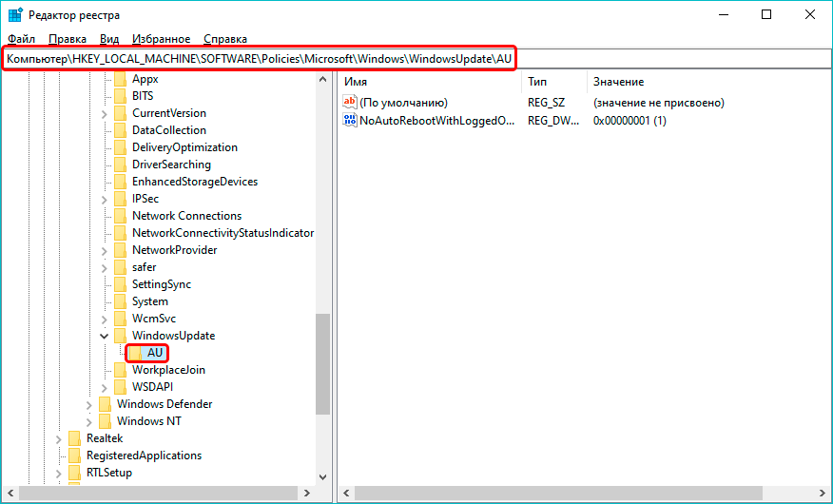This screenshot has height=504, width=833.
Task: Click the DriverSearching folder icon
Action: [121, 165]
